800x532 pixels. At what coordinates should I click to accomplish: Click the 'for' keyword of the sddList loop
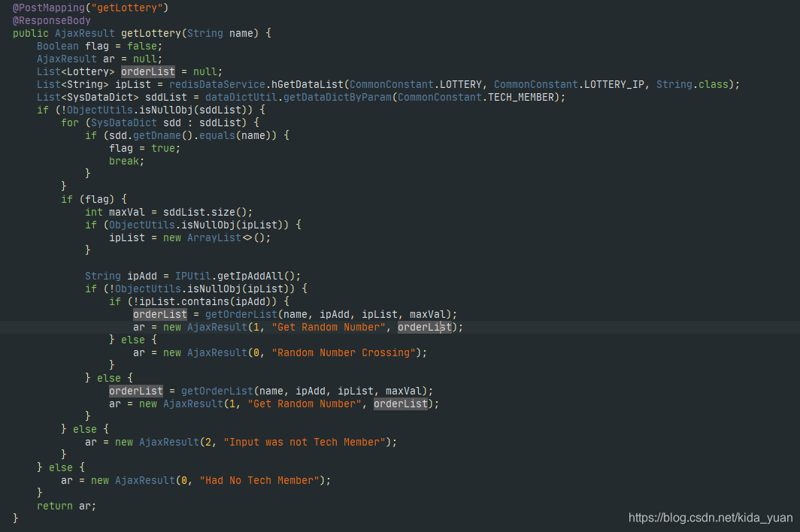[70, 122]
